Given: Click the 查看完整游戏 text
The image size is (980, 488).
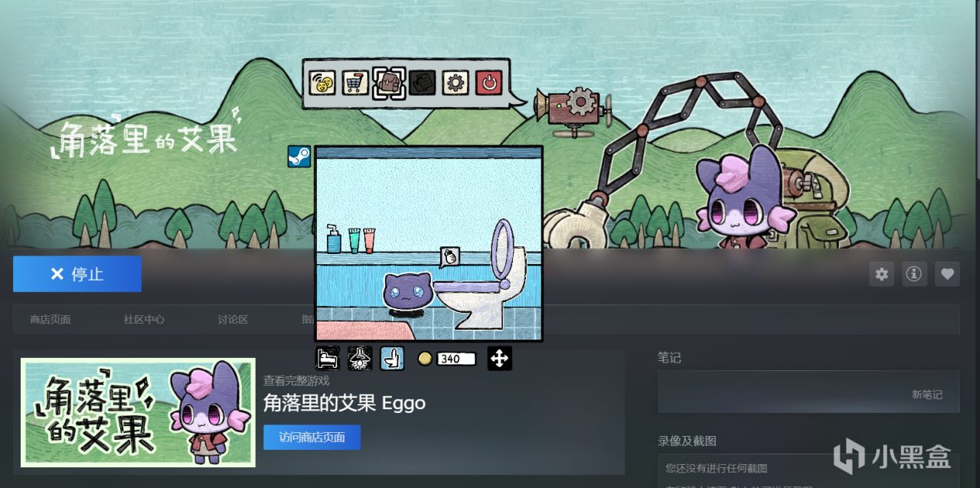Looking at the screenshot, I should point(296,380).
